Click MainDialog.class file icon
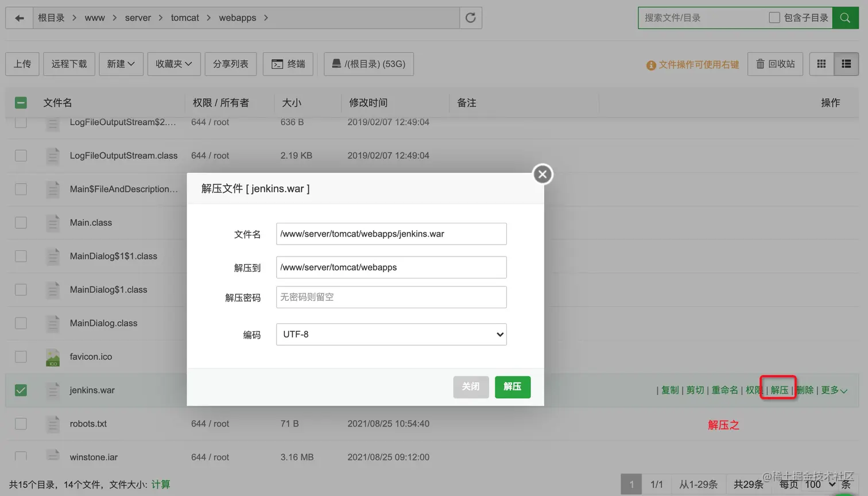 coord(53,323)
